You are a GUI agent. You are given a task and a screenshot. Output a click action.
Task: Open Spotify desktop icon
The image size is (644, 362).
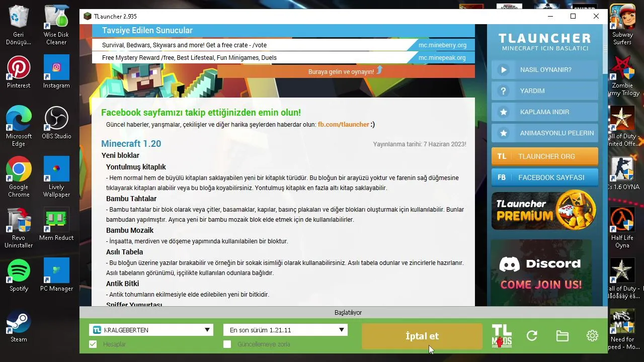pos(19,275)
